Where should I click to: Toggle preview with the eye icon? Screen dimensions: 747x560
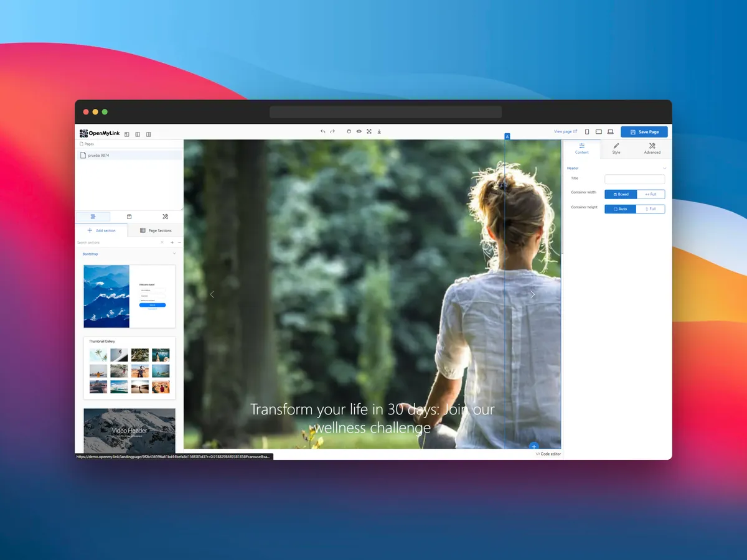pos(359,132)
